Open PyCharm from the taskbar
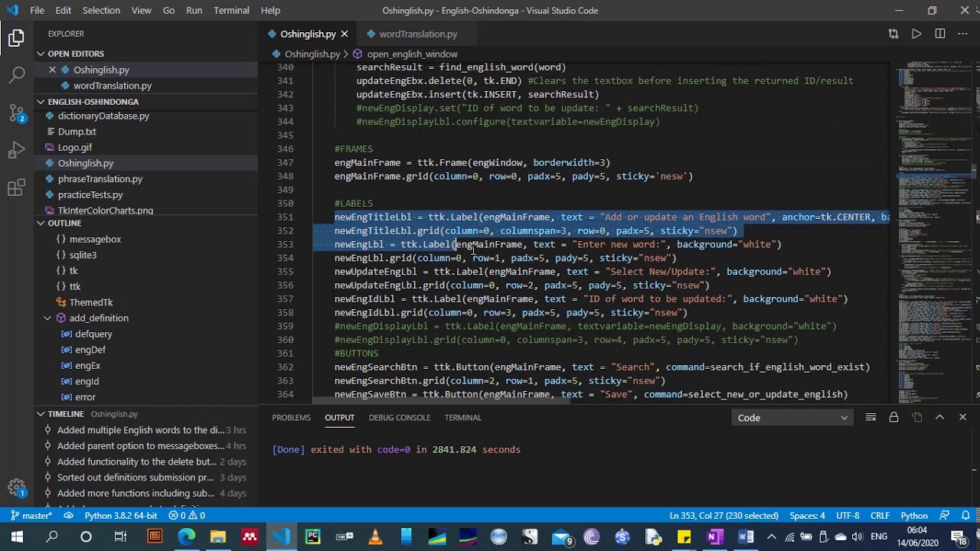 (x=312, y=537)
